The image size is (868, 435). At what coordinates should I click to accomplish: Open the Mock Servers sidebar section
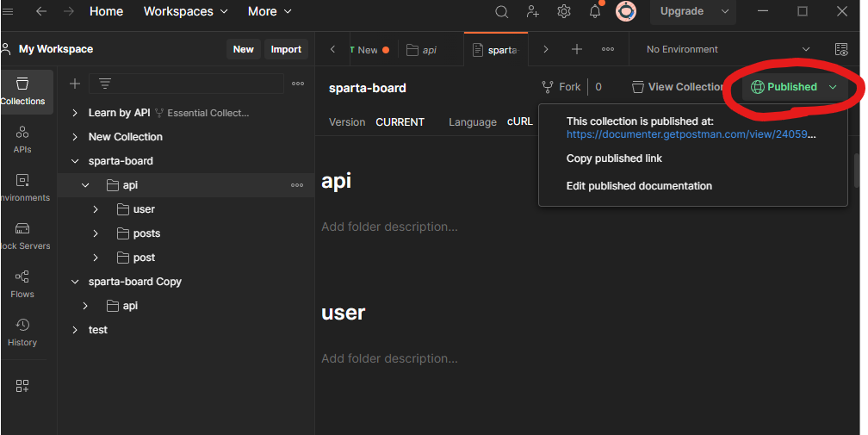22,236
